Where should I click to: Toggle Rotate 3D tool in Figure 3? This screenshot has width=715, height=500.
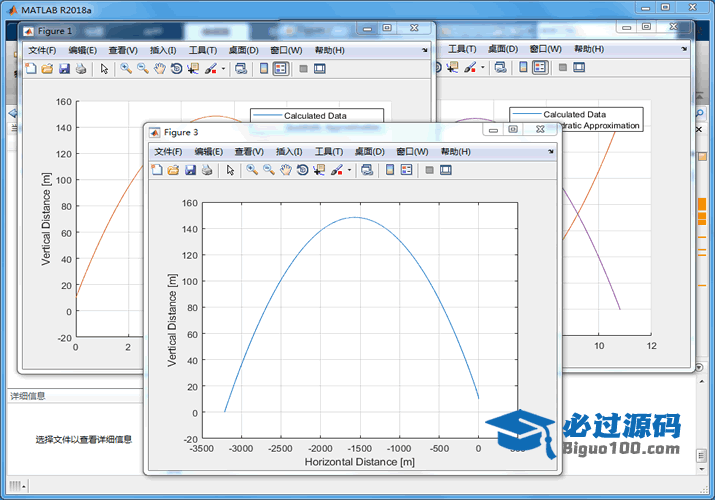(x=302, y=170)
